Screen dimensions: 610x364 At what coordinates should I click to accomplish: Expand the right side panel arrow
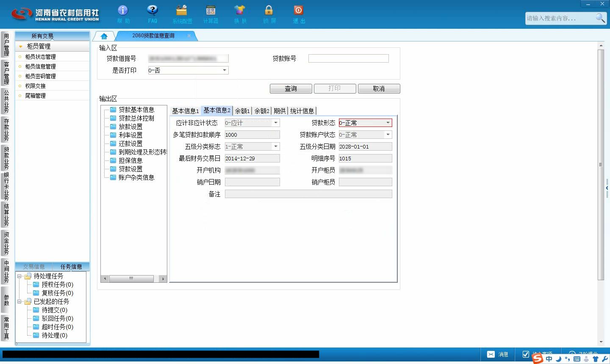click(607, 188)
